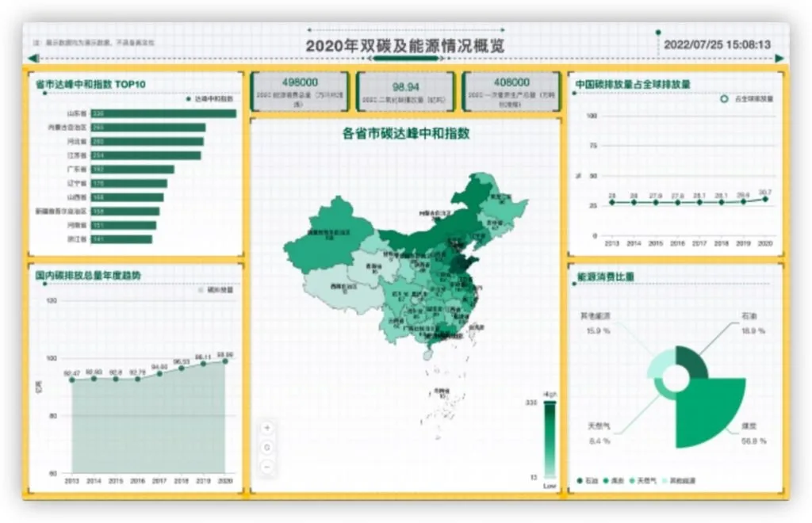This screenshot has height=523, width=812.
Task: Select the 98.94 carbon emission card
Action: (x=405, y=92)
